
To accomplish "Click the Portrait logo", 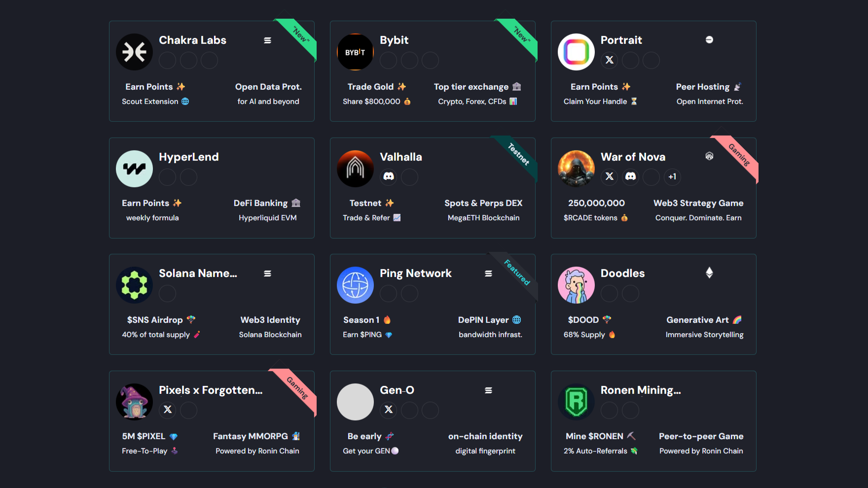I will [x=576, y=52].
